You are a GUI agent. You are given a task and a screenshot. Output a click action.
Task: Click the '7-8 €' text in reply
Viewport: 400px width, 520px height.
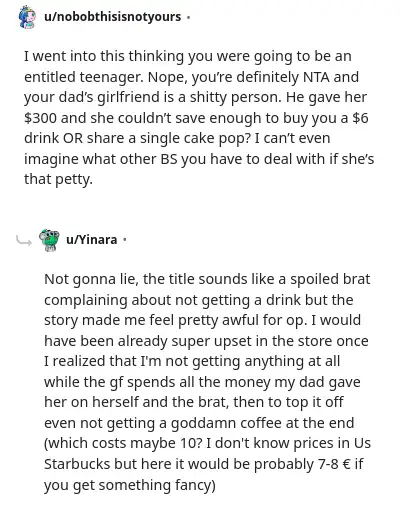click(x=333, y=464)
